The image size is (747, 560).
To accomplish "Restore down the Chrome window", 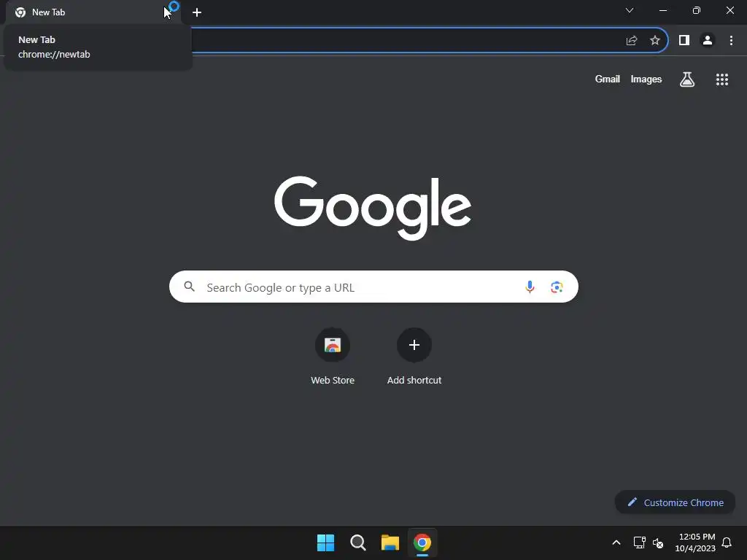I will (697, 10).
